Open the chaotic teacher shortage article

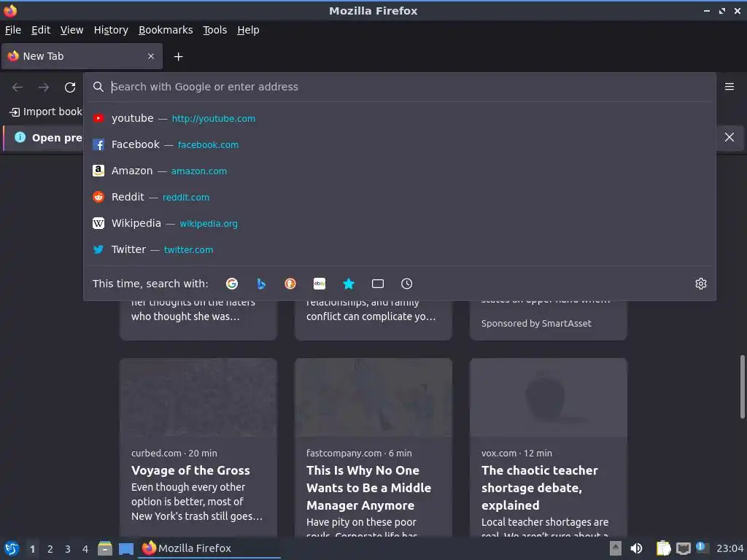tap(539, 488)
